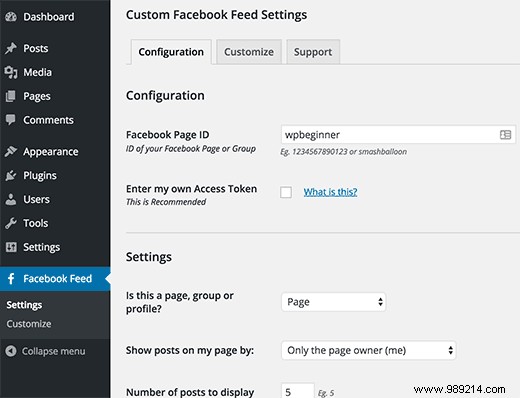This screenshot has width=520, height=398.
Task: Click the Dashboard gauge icon
Action: 11,16
